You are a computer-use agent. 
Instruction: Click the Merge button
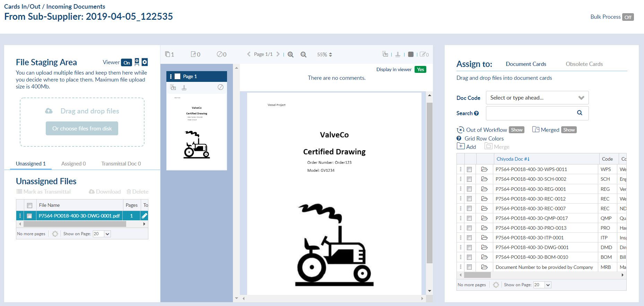coord(497,146)
